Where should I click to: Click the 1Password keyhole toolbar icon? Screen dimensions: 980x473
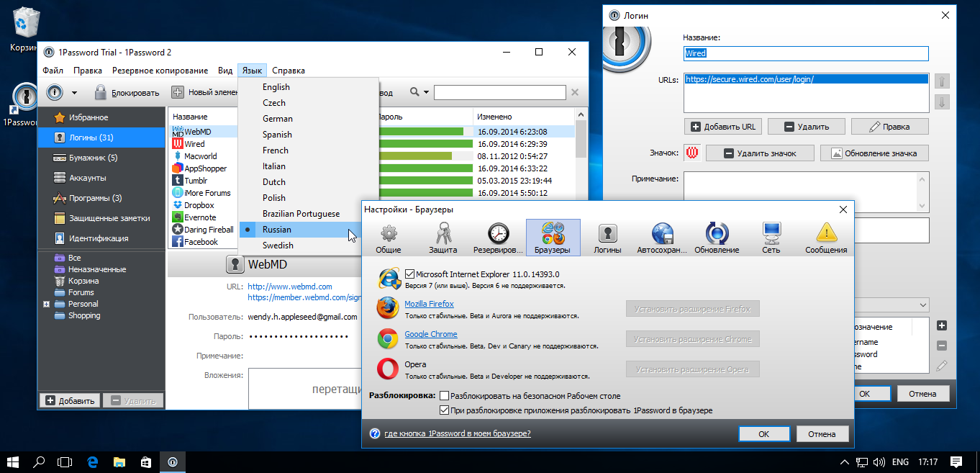click(55, 92)
